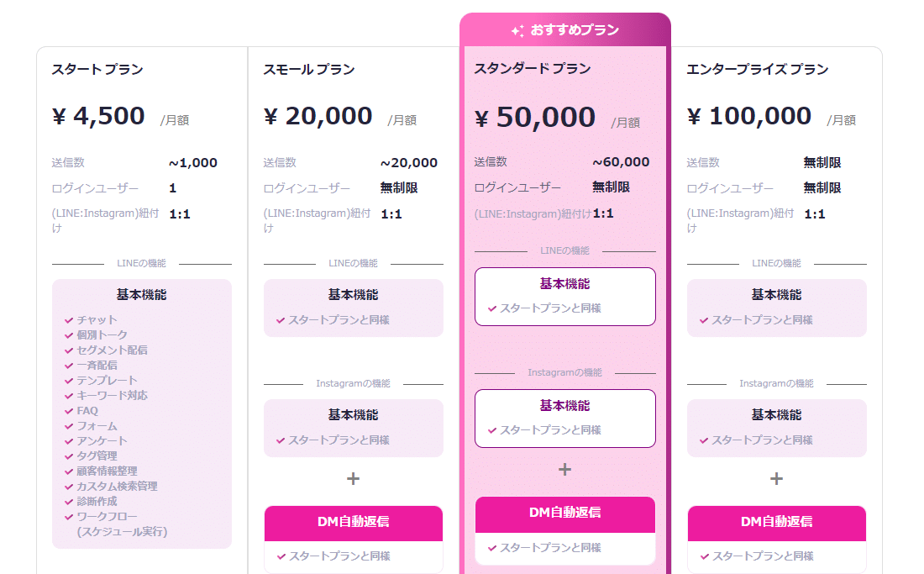924x574 pixels.
Task: Click checkmark in Standard plan LINE 基本機能 box
Action: click(492, 308)
